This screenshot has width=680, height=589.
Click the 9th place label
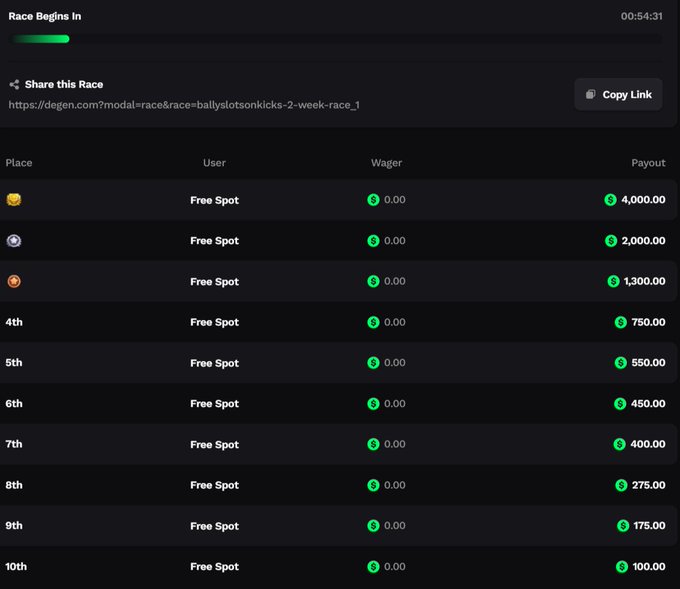[x=14, y=526]
